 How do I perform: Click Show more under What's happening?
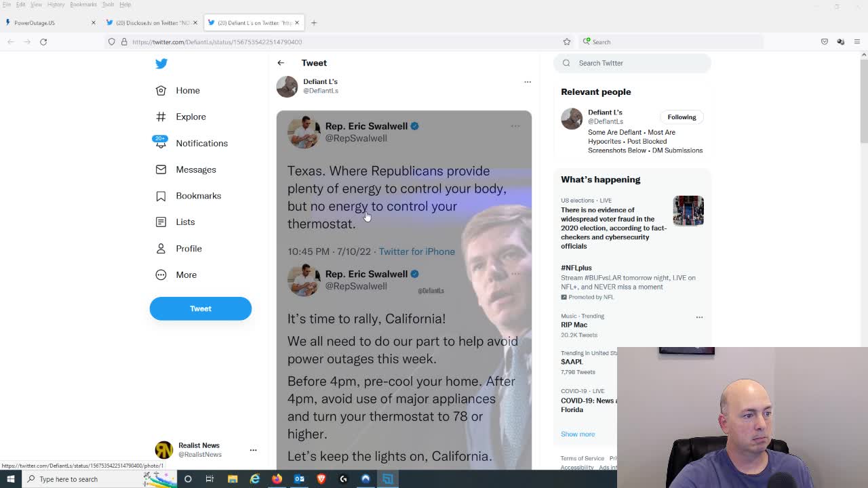pyautogui.click(x=578, y=434)
